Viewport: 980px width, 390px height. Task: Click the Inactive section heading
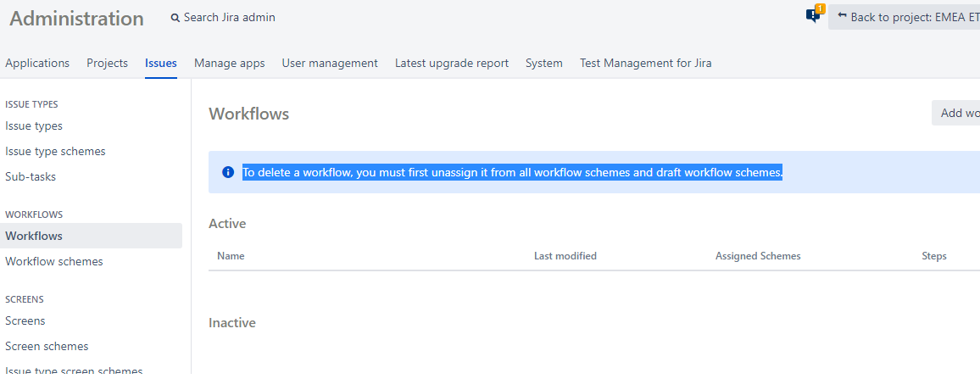click(232, 322)
